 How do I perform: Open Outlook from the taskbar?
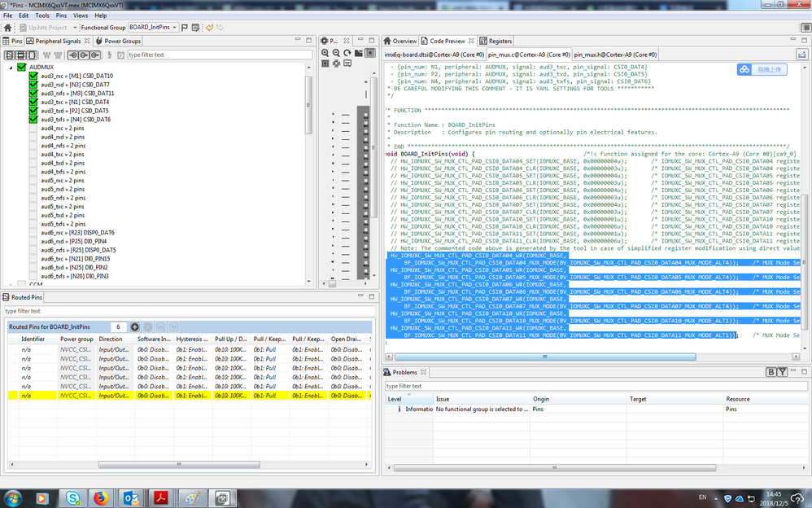[x=131, y=499]
